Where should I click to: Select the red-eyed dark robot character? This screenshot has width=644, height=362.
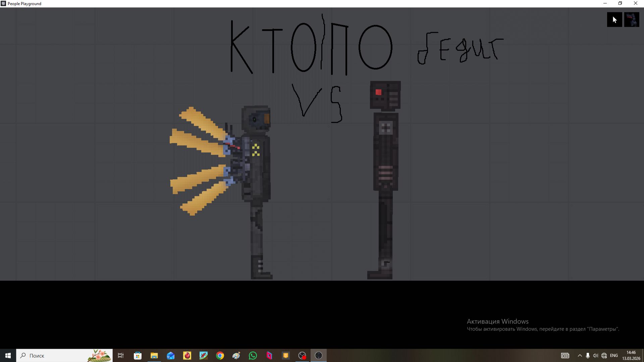coord(384,180)
